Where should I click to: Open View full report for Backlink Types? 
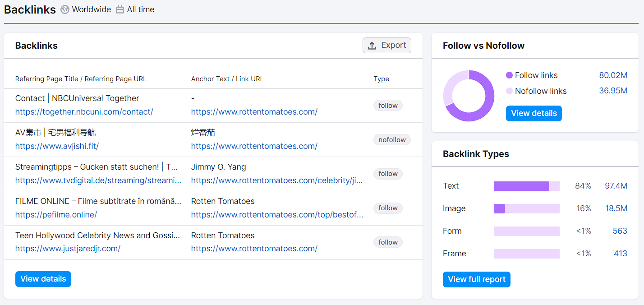pos(476,279)
